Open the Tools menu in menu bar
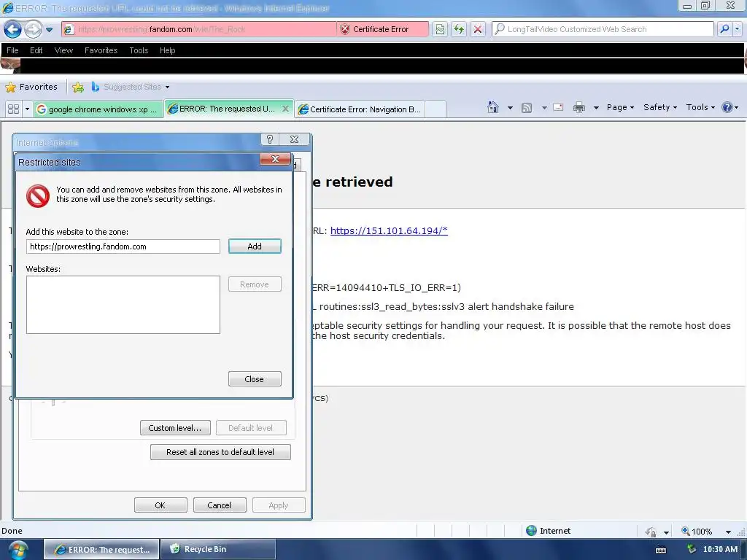The width and height of the screenshot is (747, 560). [x=139, y=50]
